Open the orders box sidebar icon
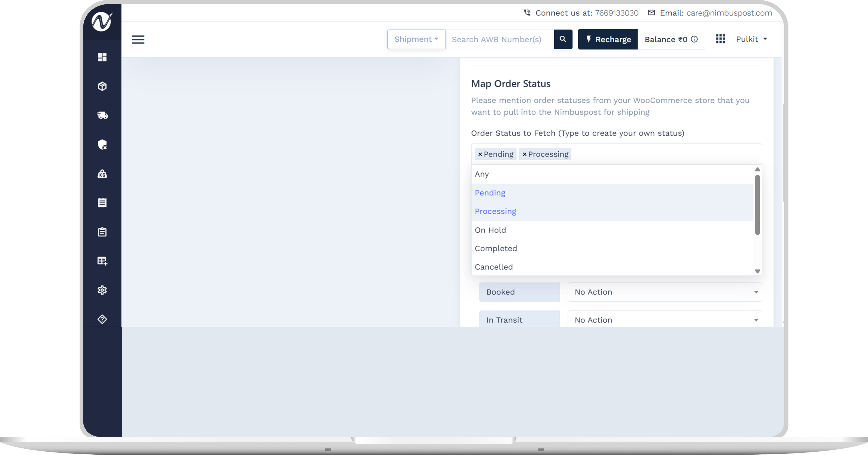This screenshot has height=455, width=868. click(x=102, y=86)
